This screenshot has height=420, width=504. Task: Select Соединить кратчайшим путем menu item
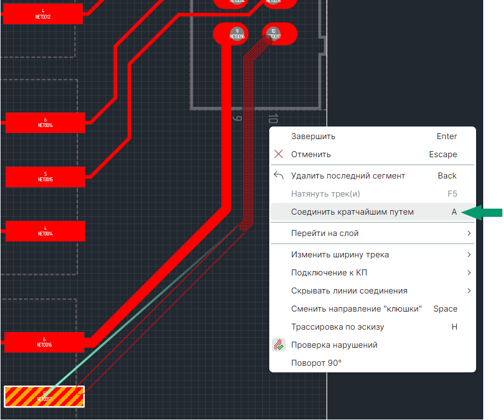click(x=352, y=212)
